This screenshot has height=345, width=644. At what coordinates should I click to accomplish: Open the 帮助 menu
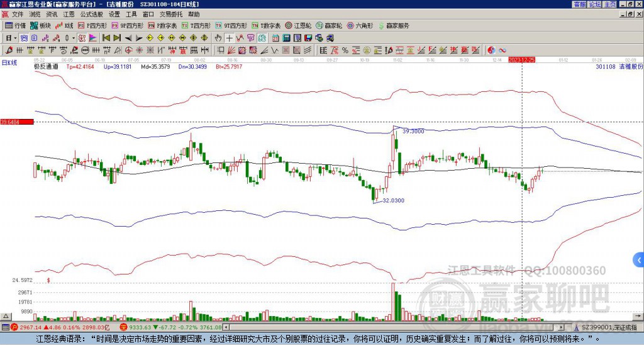pos(194,14)
